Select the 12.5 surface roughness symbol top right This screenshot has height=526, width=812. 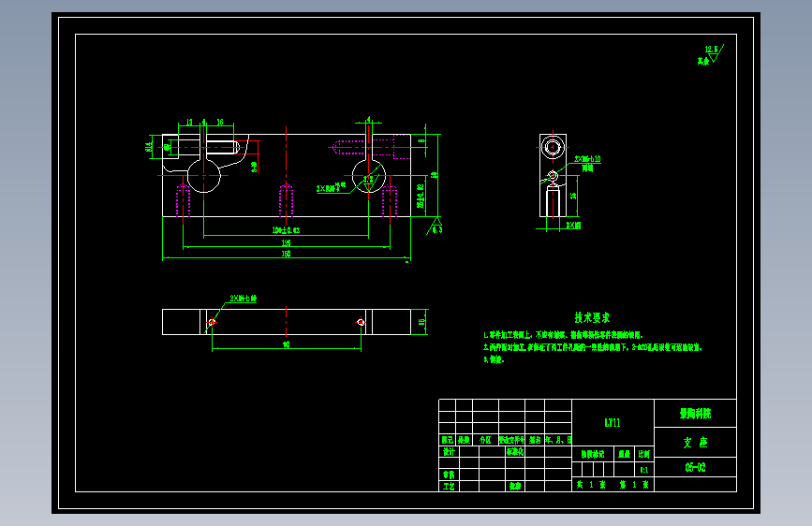tap(713, 53)
